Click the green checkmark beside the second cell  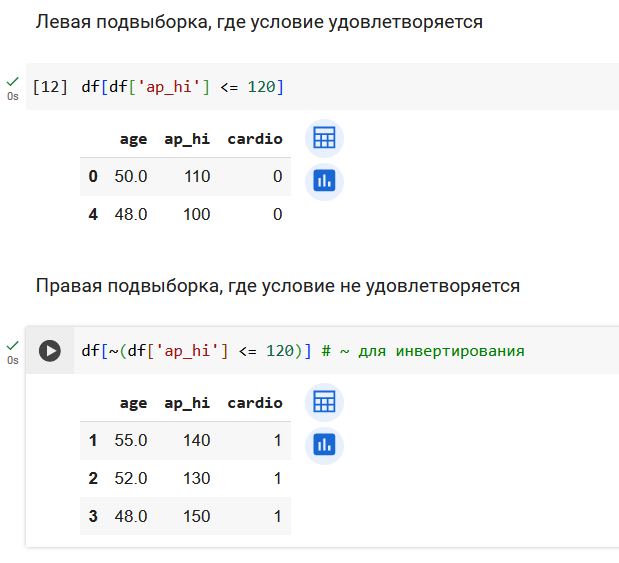pos(13,346)
